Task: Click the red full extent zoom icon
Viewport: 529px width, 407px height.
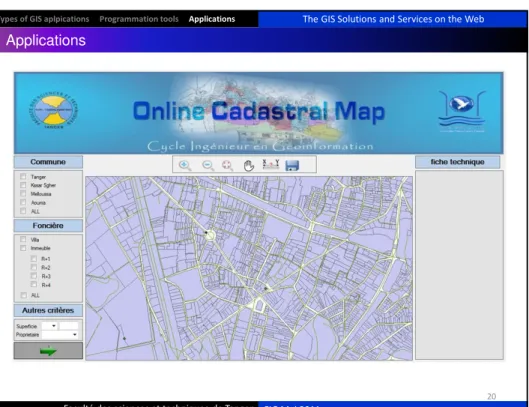Action: [x=227, y=165]
